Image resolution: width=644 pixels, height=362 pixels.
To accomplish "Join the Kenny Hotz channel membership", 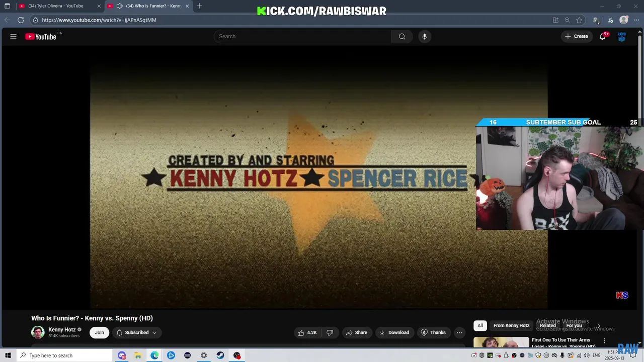I will click(x=100, y=332).
